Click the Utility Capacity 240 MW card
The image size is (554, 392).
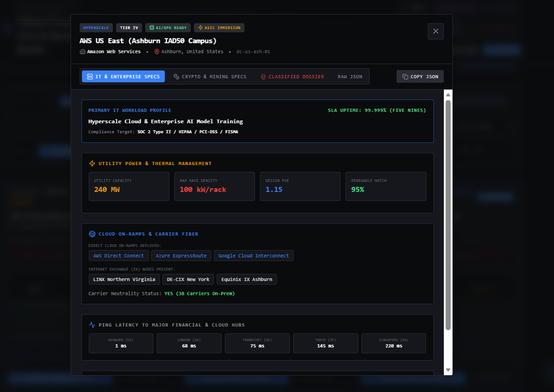(129, 186)
